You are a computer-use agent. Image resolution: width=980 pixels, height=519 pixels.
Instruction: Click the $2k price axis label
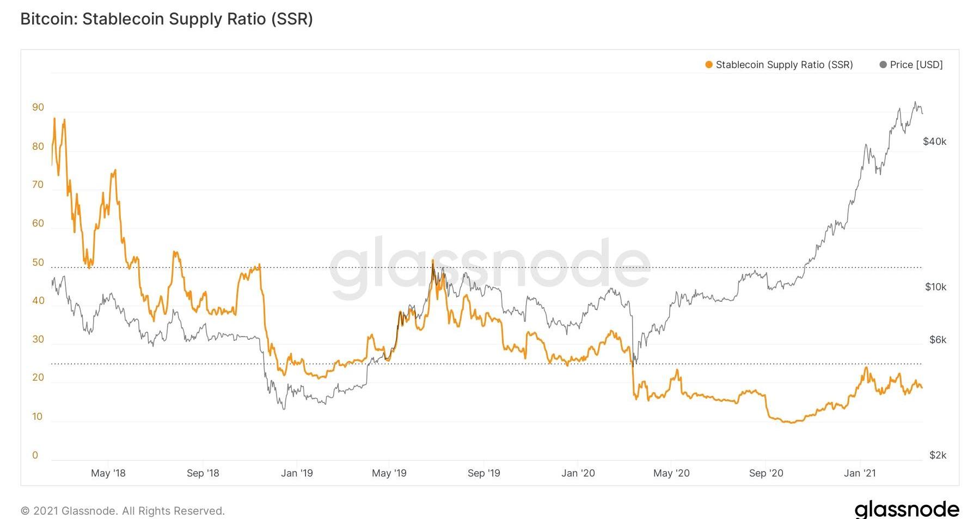click(938, 455)
